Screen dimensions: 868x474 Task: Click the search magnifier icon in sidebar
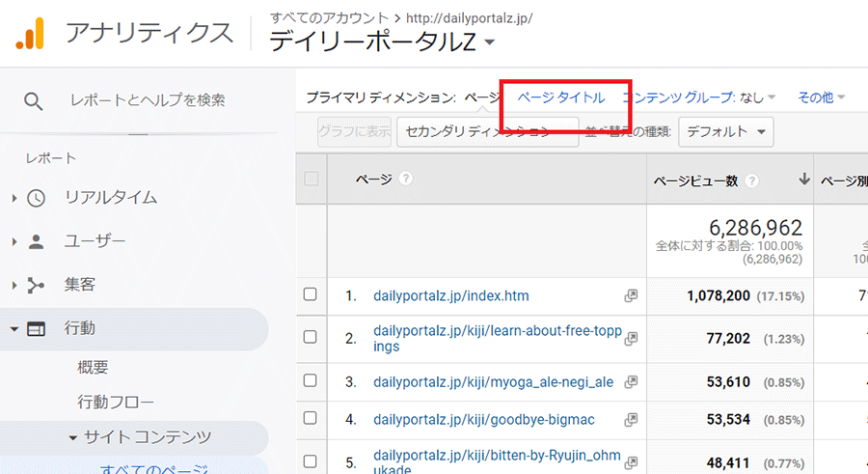pyautogui.click(x=33, y=101)
